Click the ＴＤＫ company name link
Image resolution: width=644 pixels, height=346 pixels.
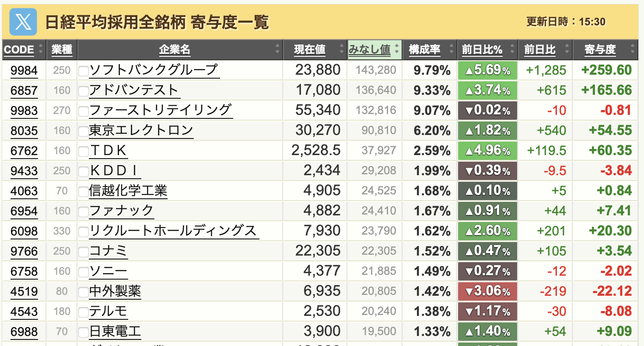coord(108,151)
